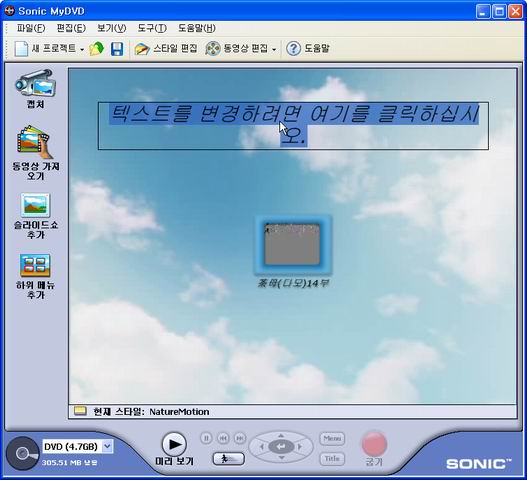Screen dimensions: 527x480
Task: Click the 동영상 가져오기 import icon
Action: 35,142
